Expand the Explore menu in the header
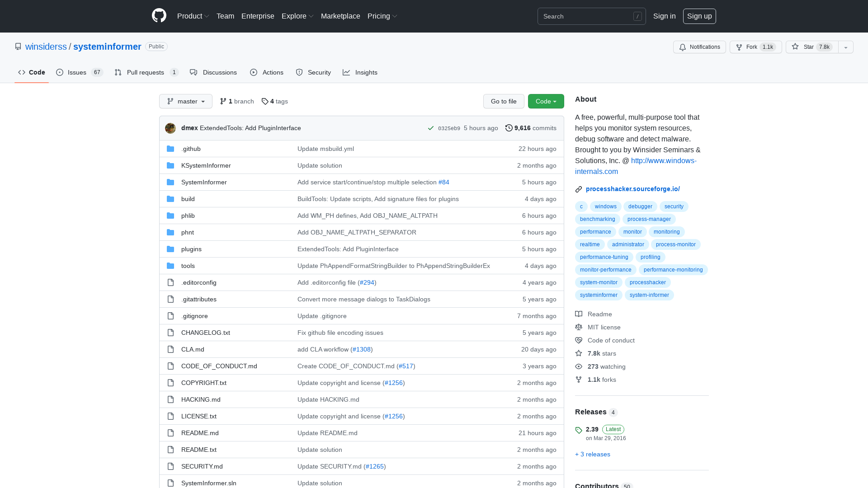This screenshot has width=868, height=488. coord(297,16)
